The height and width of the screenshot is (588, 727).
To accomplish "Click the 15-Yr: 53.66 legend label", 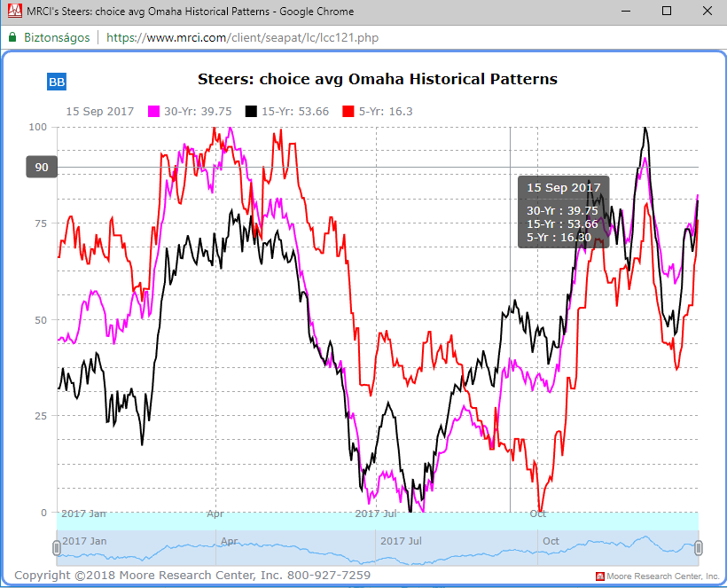I will [x=295, y=111].
